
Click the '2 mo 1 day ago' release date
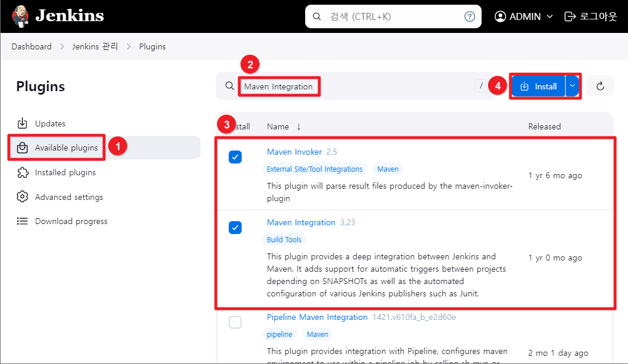[558, 353]
